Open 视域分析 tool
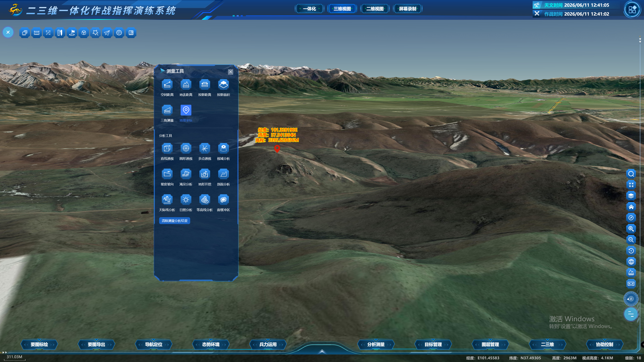 click(x=223, y=149)
